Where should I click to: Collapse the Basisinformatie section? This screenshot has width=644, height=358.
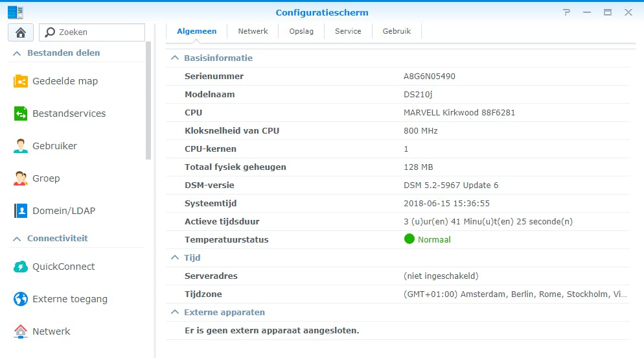(x=174, y=58)
